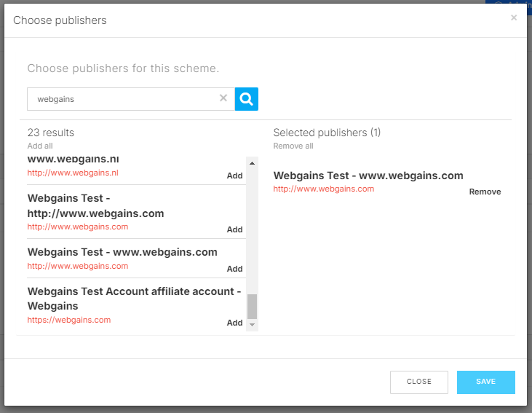Image resolution: width=532 pixels, height=413 pixels.
Task: Select 'Webgains Test Account affiliate account' result title
Action: (134, 299)
